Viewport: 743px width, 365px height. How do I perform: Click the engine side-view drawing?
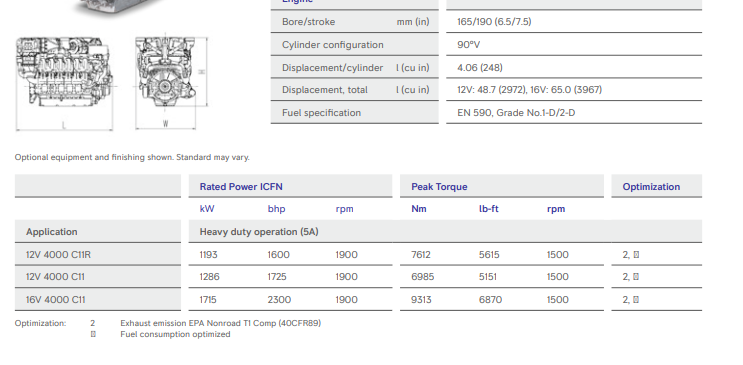pyautogui.click(x=65, y=84)
